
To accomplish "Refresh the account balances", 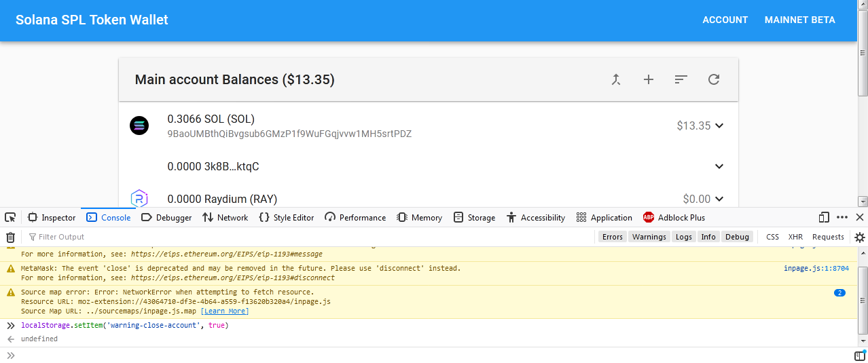I will pos(714,79).
